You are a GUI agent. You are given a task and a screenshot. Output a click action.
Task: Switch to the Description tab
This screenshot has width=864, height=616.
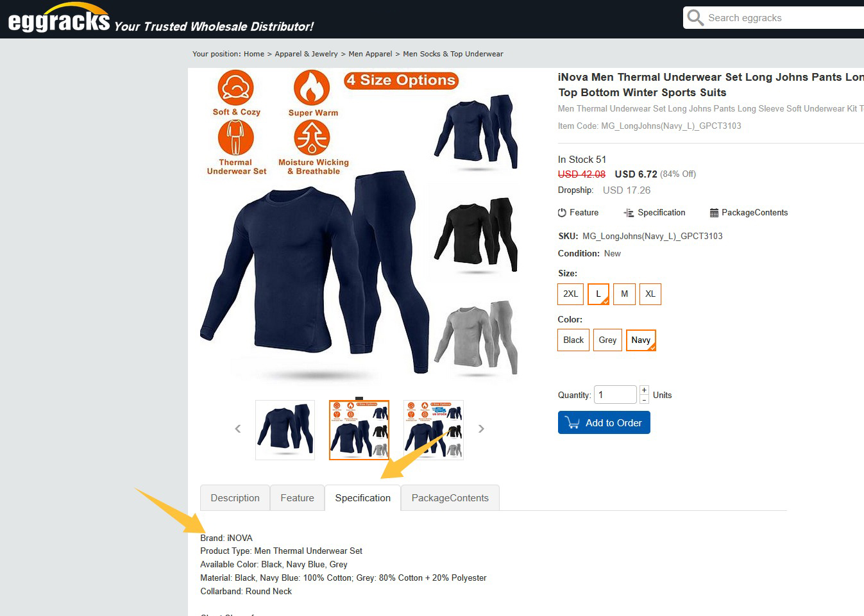pos(235,498)
